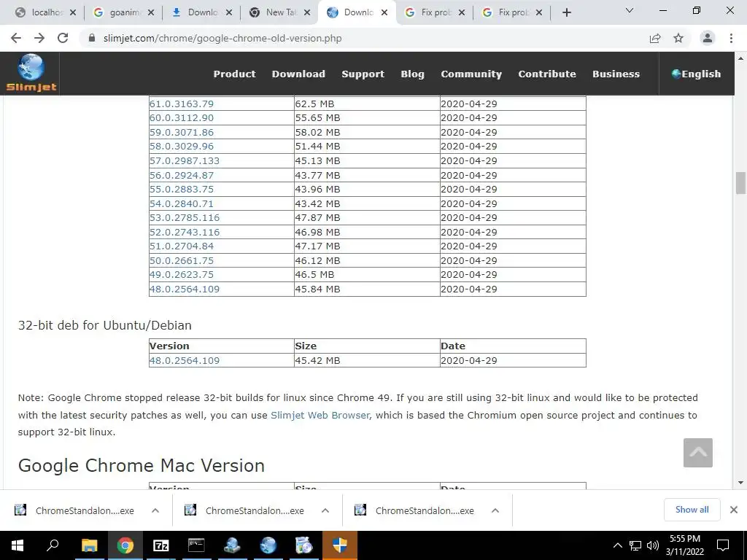
Task: Open the Windows Start menu
Action: pos(17,545)
